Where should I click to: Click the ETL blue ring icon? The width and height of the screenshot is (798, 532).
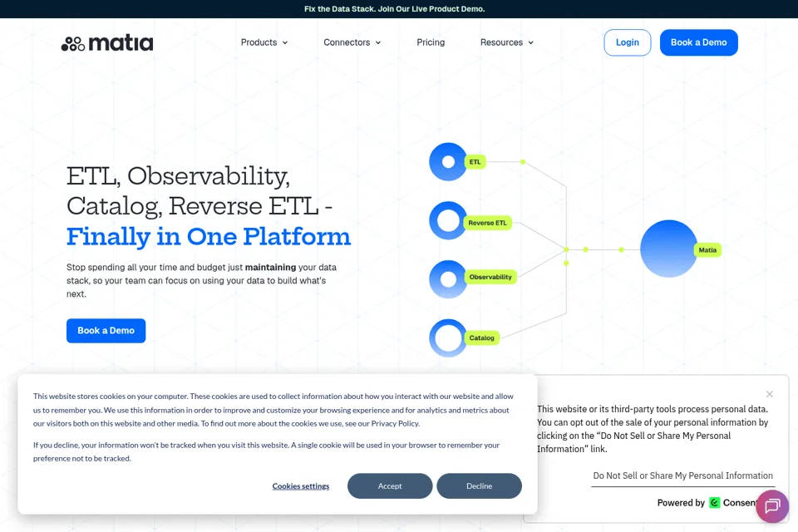click(448, 162)
